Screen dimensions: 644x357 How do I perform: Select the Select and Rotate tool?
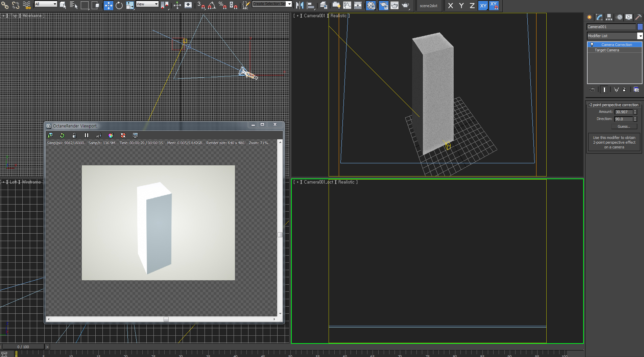pyautogui.click(x=119, y=5)
